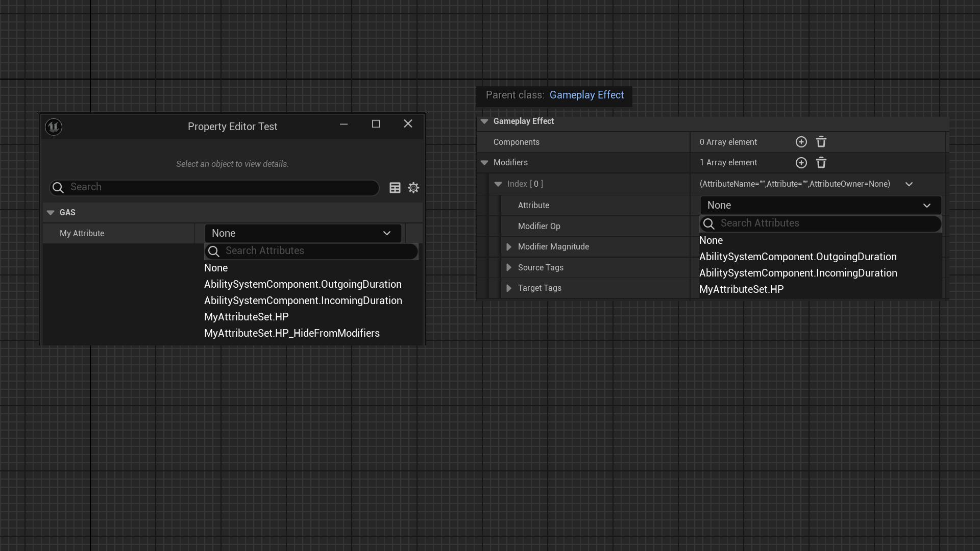Collapse the Gameplay Effect section

(x=484, y=121)
